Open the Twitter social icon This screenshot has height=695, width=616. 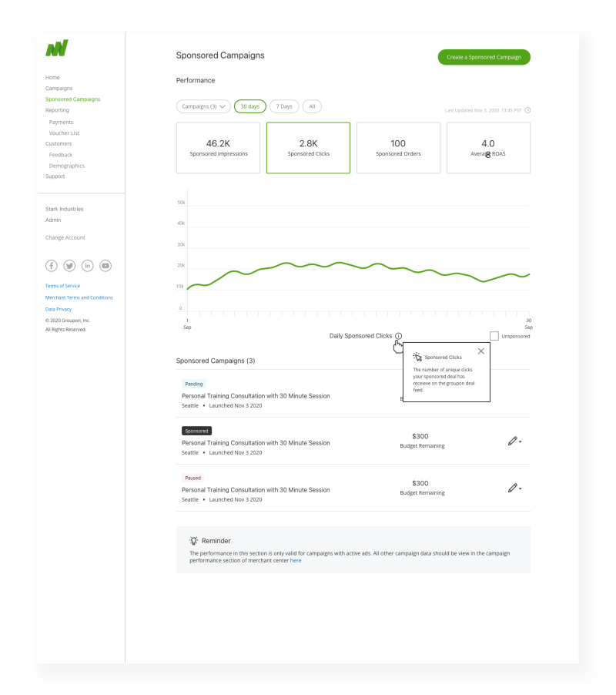coord(69,266)
